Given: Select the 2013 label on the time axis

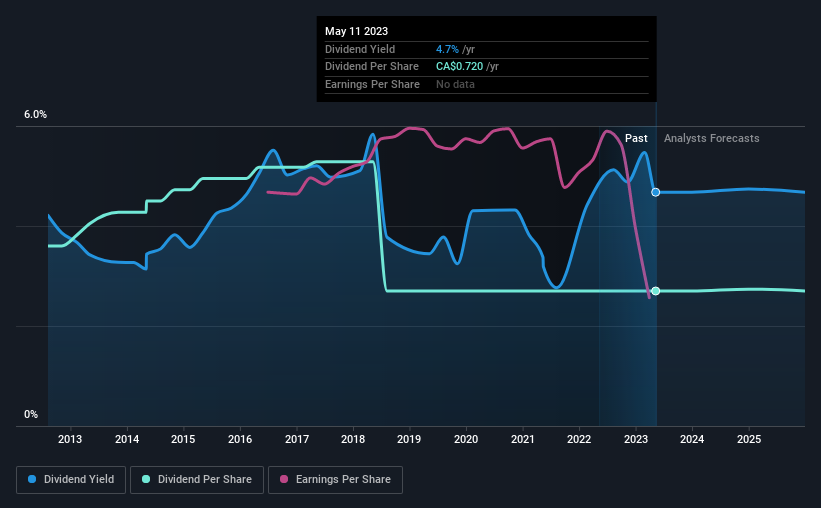Looking at the screenshot, I should [70, 439].
